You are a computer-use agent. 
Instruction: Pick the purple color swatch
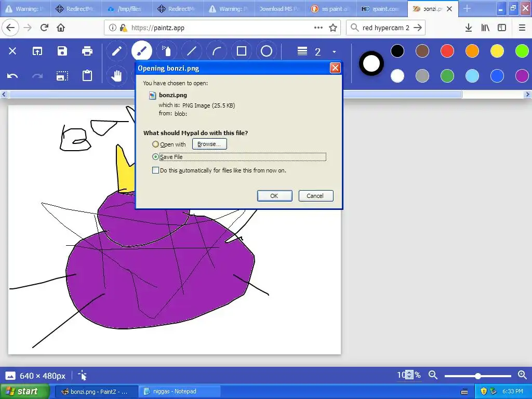tap(522, 76)
